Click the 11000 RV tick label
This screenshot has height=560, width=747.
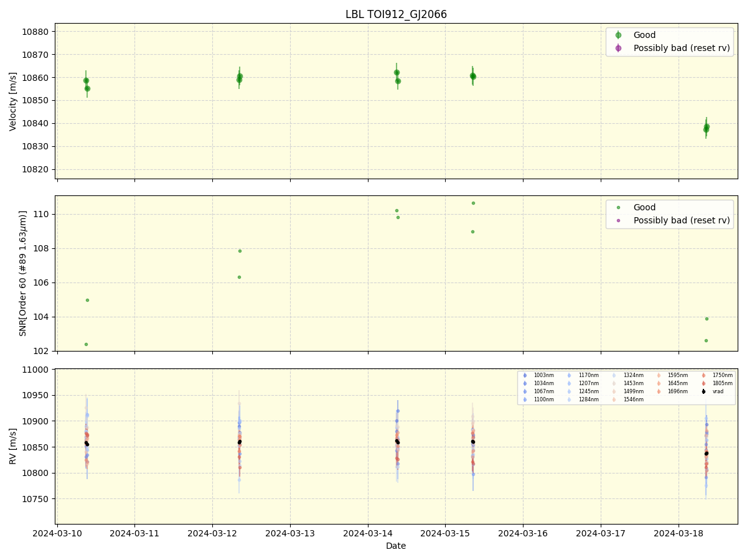pyautogui.click(x=36, y=370)
